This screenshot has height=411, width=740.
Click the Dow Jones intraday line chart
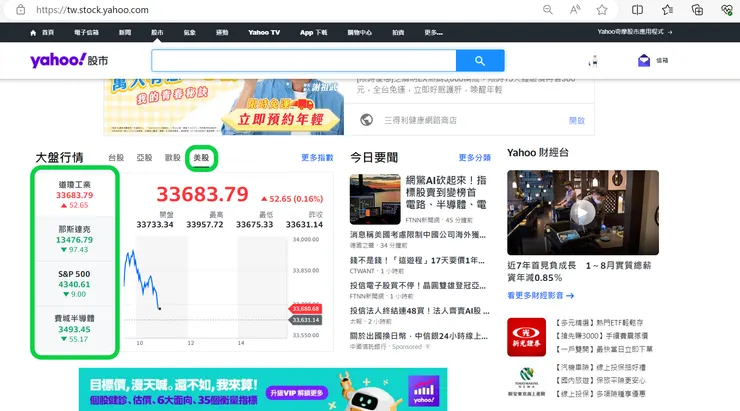coord(206,287)
